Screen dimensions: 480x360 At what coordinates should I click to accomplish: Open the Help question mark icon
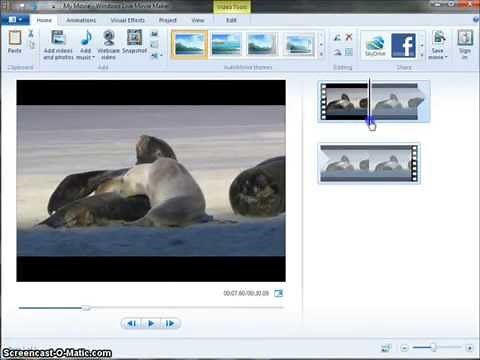476,20
